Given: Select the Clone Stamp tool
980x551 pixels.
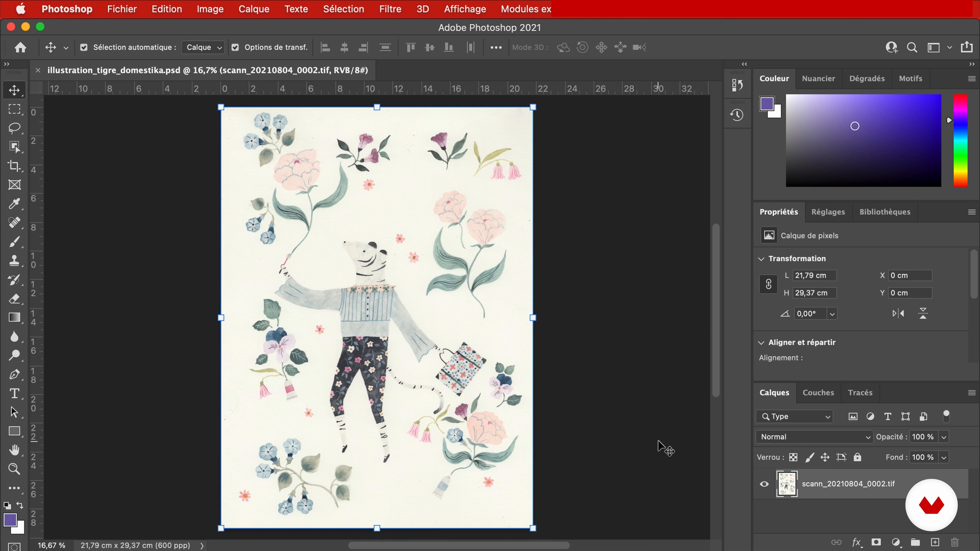Looking at the screenshot, I should (15, 260).
